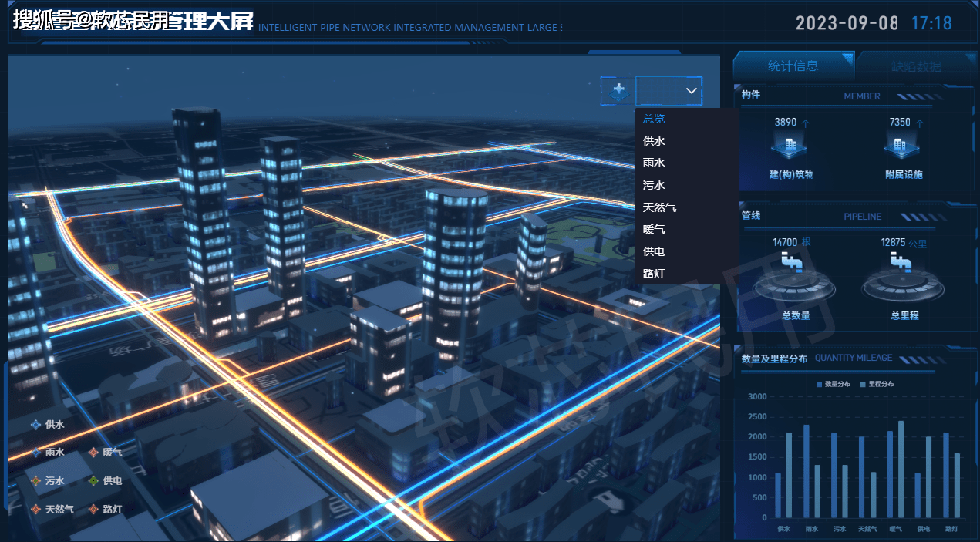This screenshot has width=980, height=542.
Task: Pick 天然气 option in dropdown list
Action: (x=659, y=207)
